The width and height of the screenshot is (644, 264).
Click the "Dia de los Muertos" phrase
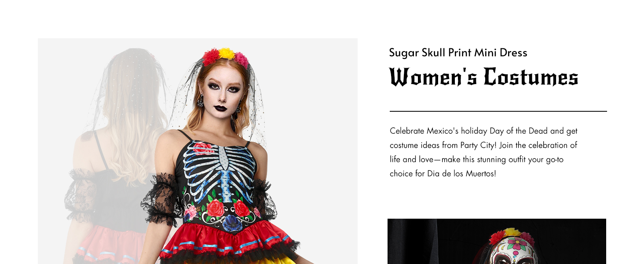point(461,173)
